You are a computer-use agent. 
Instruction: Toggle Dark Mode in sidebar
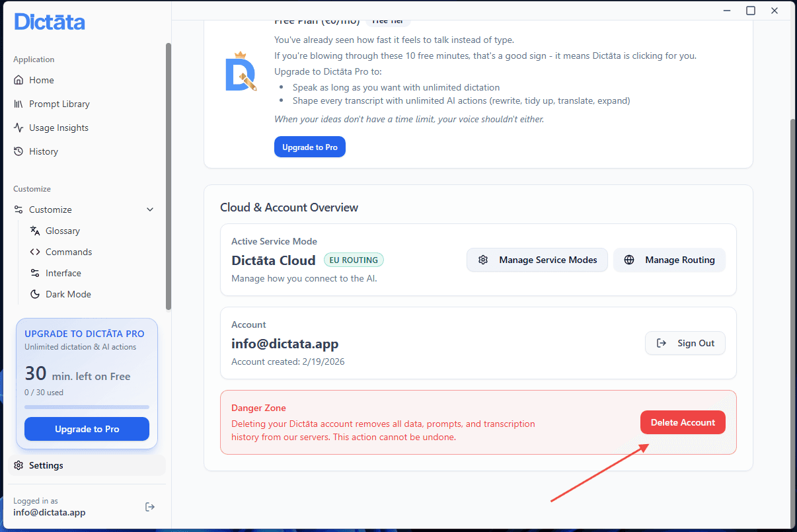click(67, 294)
